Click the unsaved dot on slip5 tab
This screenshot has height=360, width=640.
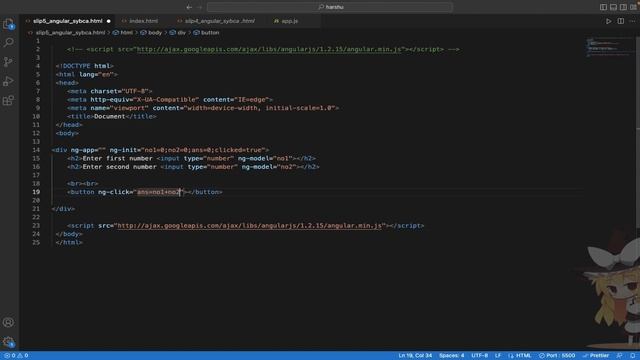109,21
